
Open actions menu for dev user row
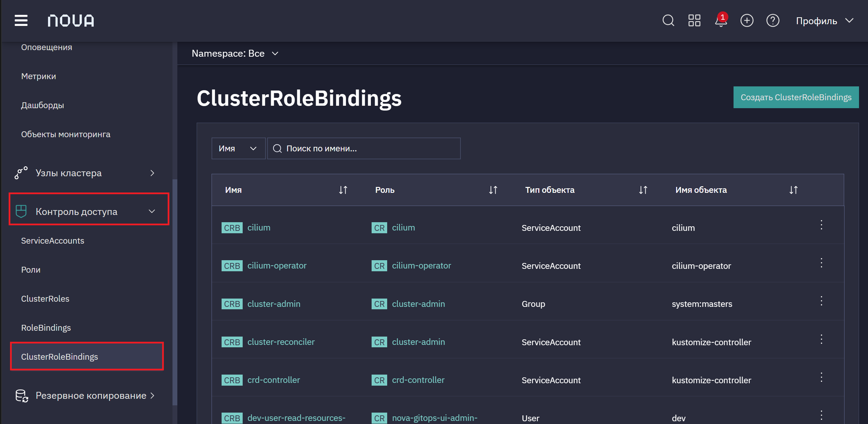point(821,415)
